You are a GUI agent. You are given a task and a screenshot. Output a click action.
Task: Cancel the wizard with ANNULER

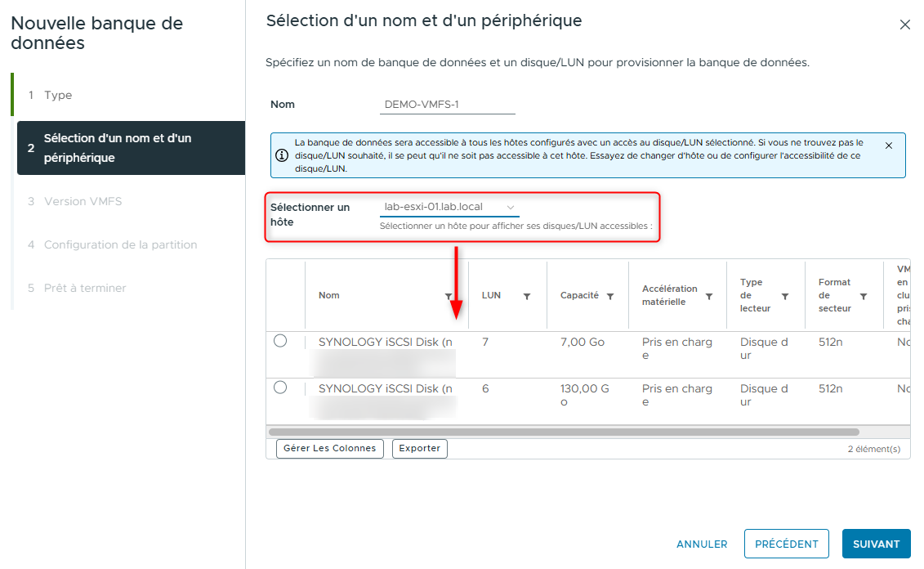point(701,544)
